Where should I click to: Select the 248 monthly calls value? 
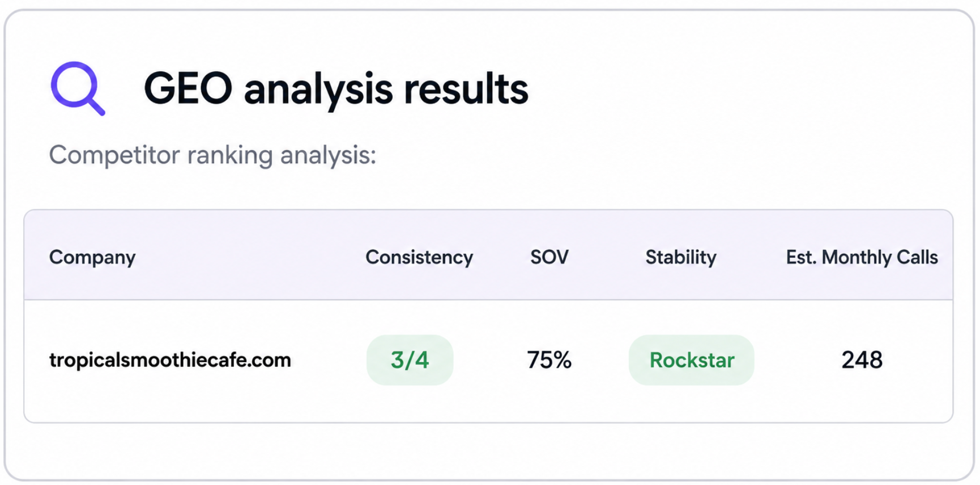coord(862,360)
